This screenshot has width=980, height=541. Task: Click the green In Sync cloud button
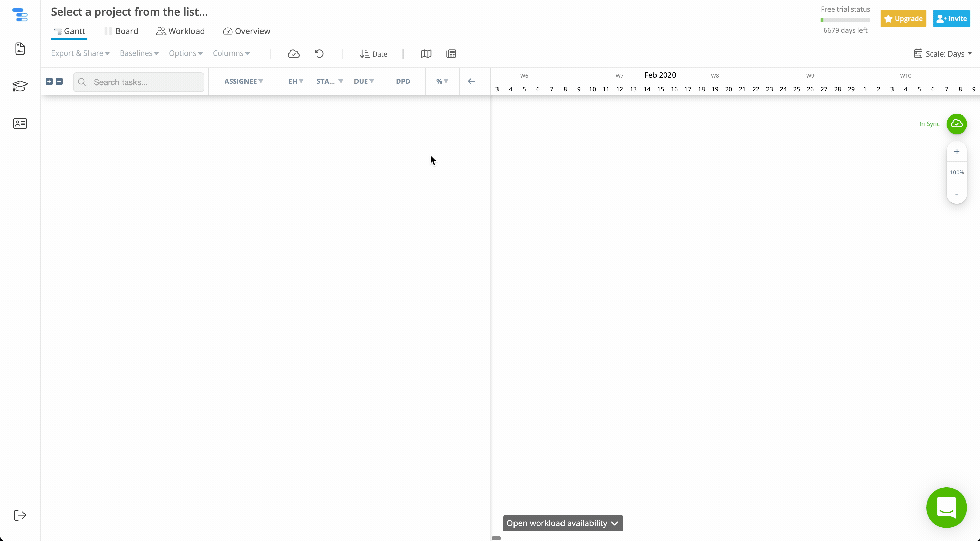point(957,124)
